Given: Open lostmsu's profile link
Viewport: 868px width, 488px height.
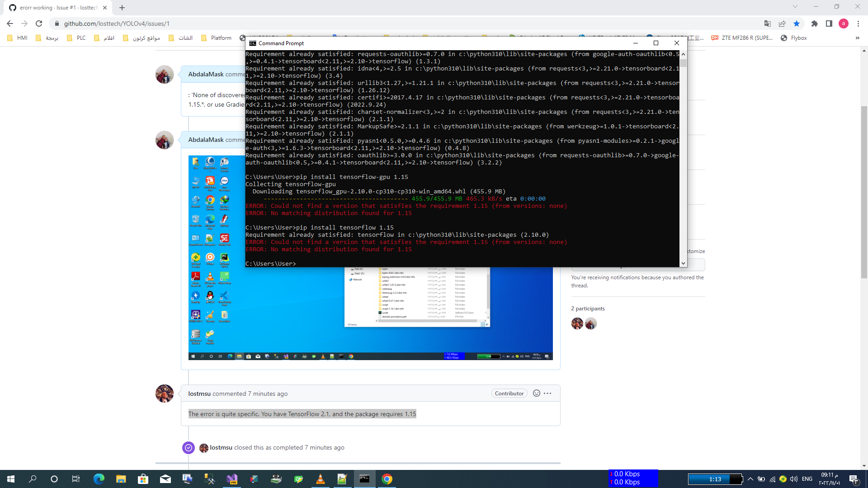Looking at the screenshot, I should point(199,393).
